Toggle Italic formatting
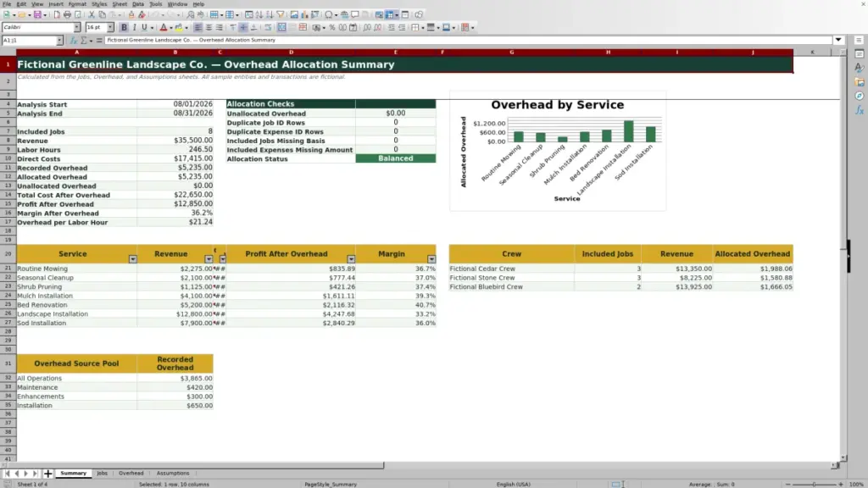The height and width of the screenshot is (488, 868). click(x=134, y=27)
